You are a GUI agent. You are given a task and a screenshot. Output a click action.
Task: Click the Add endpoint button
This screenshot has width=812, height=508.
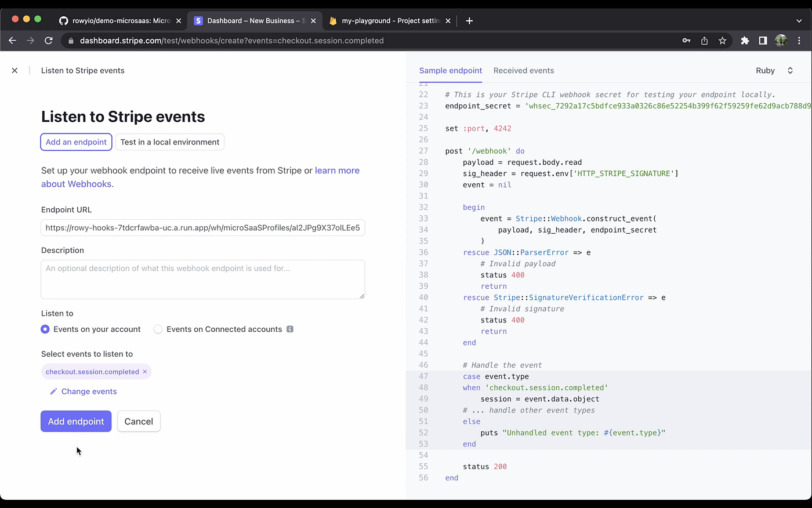pos(76,422)
